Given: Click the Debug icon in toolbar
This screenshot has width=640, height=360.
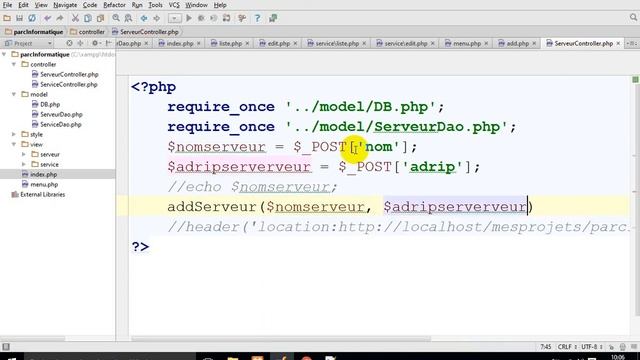Looking at the screenshot, I should point(201,18).
